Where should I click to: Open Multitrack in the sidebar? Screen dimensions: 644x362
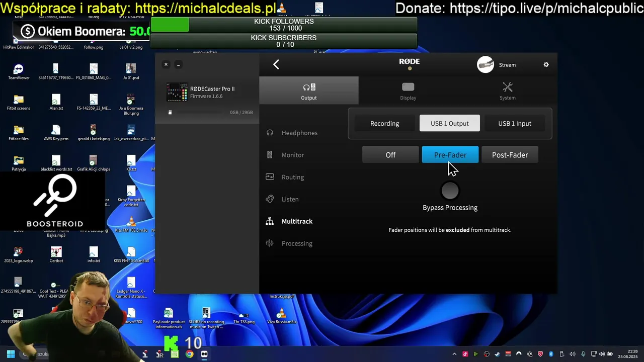tap(297, 221)
